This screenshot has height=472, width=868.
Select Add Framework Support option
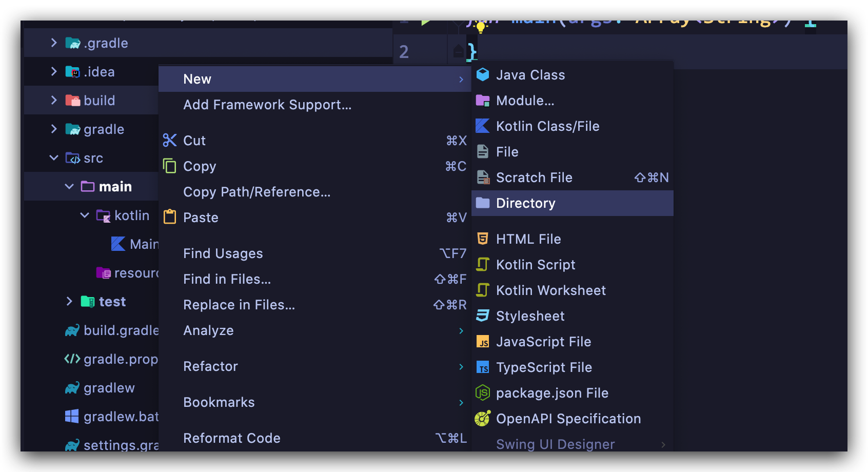coord(267,105)
